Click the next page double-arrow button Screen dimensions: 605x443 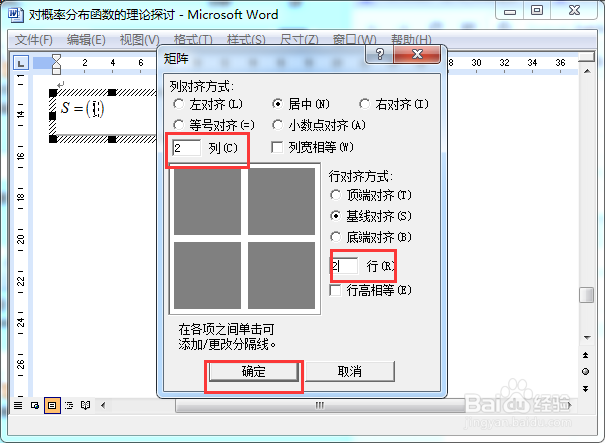[x=586, y=389]
